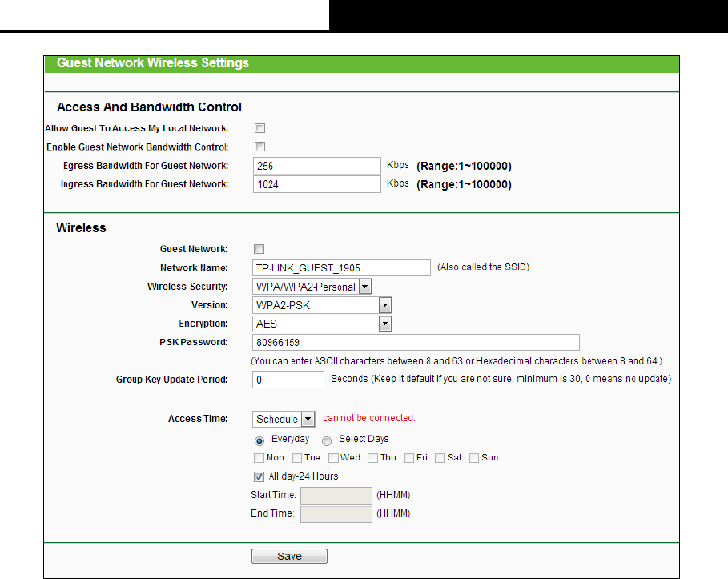Click 'Egress Bandwidth For Guest Network:' label
The width and height of the screenshot is (728, 579).
(x=146, y=166)
